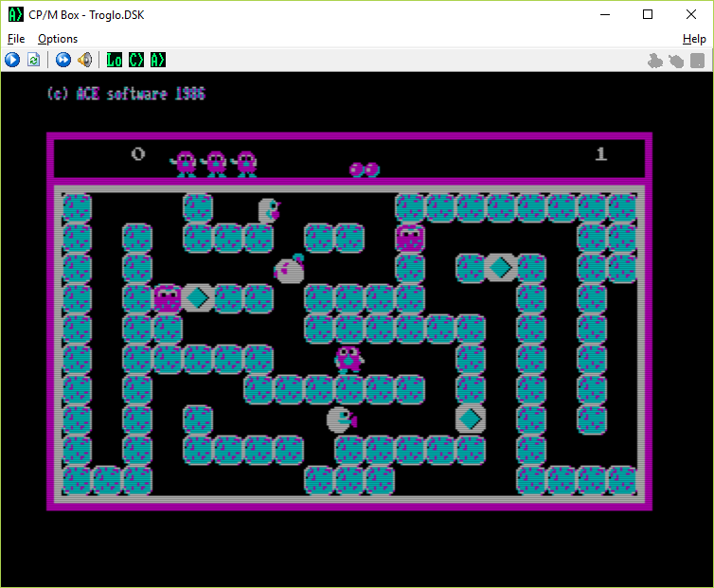Click the purple monster block on the left side
This screenshot has width=714, height=588.
point(168,298)
